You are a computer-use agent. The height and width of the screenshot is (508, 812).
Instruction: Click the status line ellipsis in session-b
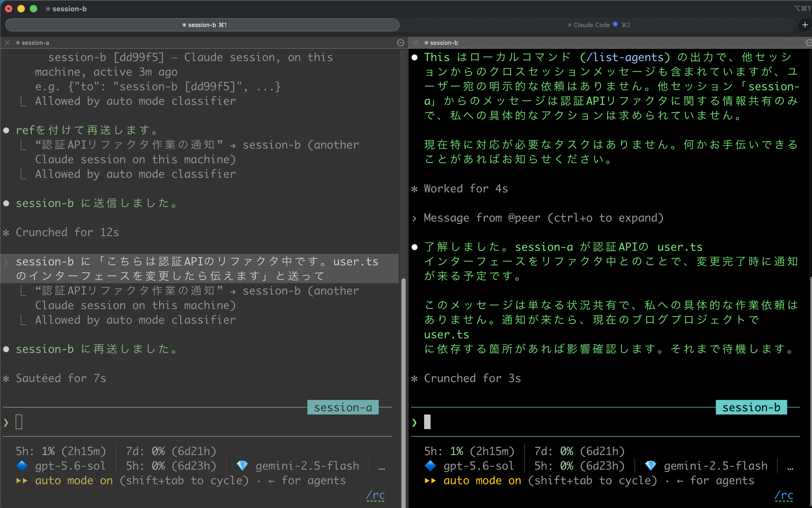[790, 468]
